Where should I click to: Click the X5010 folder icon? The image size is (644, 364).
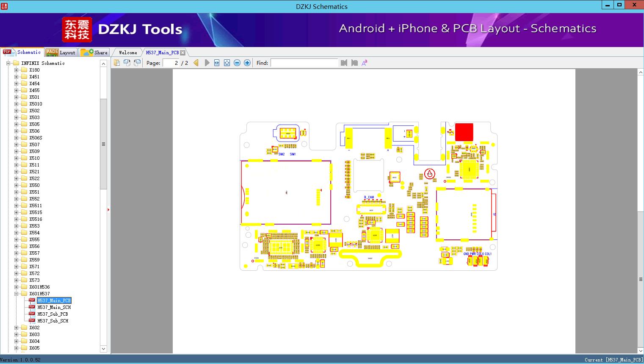pyautogui.click(x=24, y=104)
